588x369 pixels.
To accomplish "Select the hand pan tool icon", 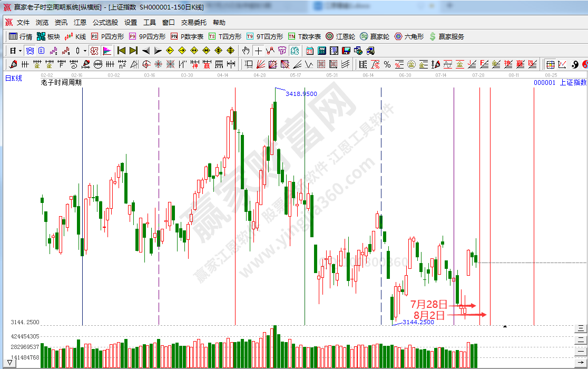I will (x=245, y=51).
